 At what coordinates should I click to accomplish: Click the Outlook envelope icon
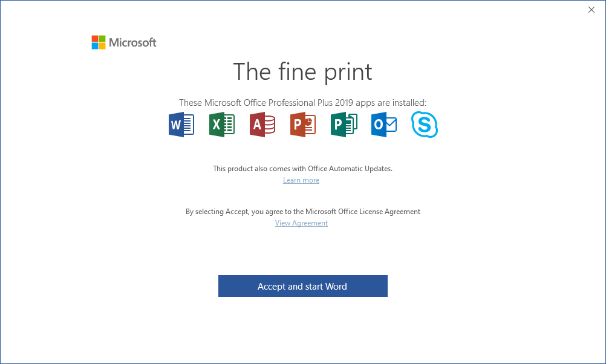(x=384, y=125)
